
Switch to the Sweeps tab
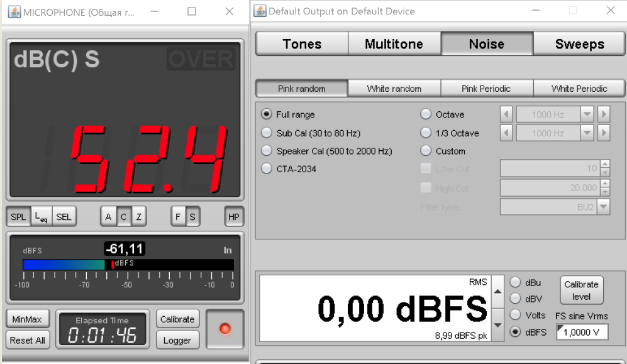pyautogui.click(x=579, y=44)
